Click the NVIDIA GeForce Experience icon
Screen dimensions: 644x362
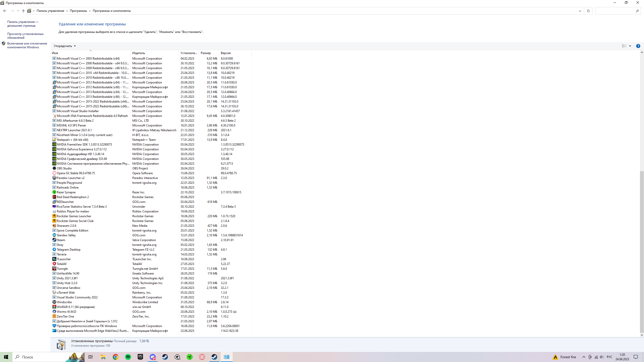(54, 149)
